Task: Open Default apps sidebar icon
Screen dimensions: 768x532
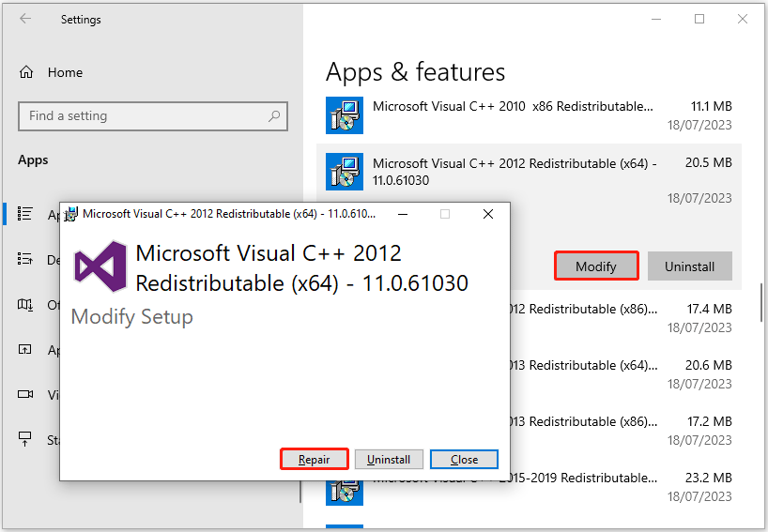Action: point(25,259)
